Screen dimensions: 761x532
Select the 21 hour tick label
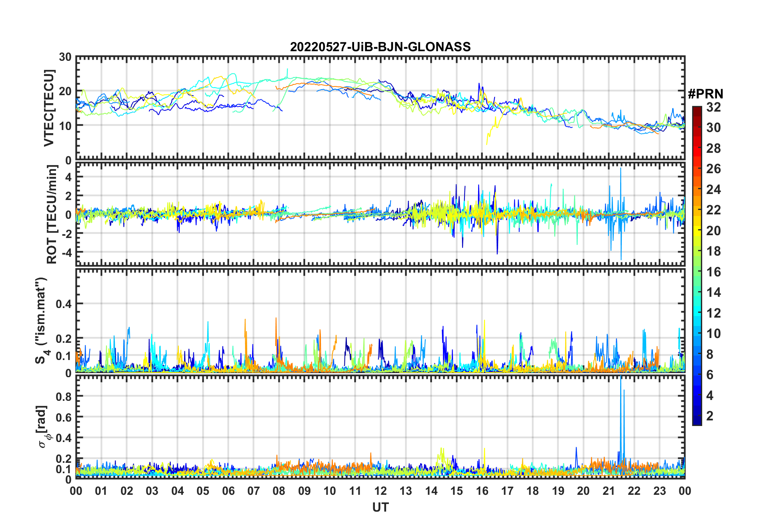609,491
